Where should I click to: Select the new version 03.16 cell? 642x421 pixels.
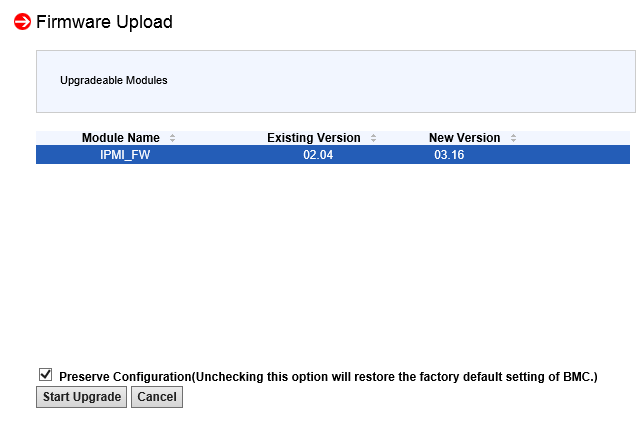click(x=449, y=155)
